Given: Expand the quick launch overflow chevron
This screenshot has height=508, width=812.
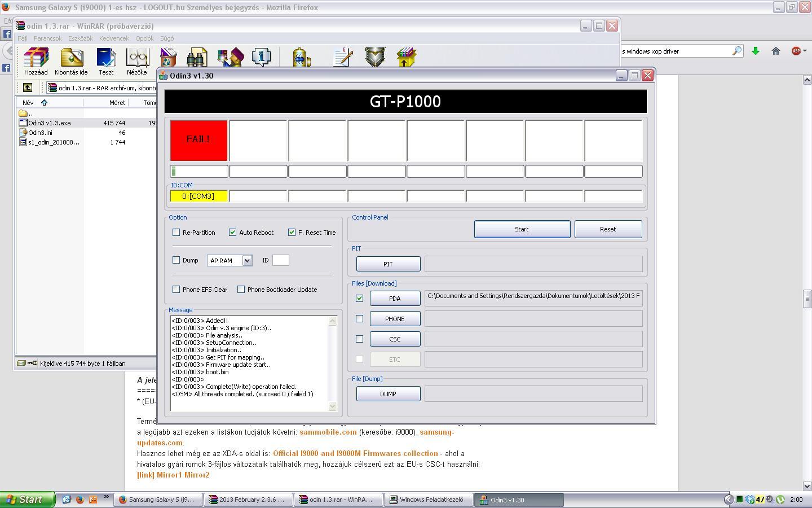Looking at the screenshot, I should (106, 498).
